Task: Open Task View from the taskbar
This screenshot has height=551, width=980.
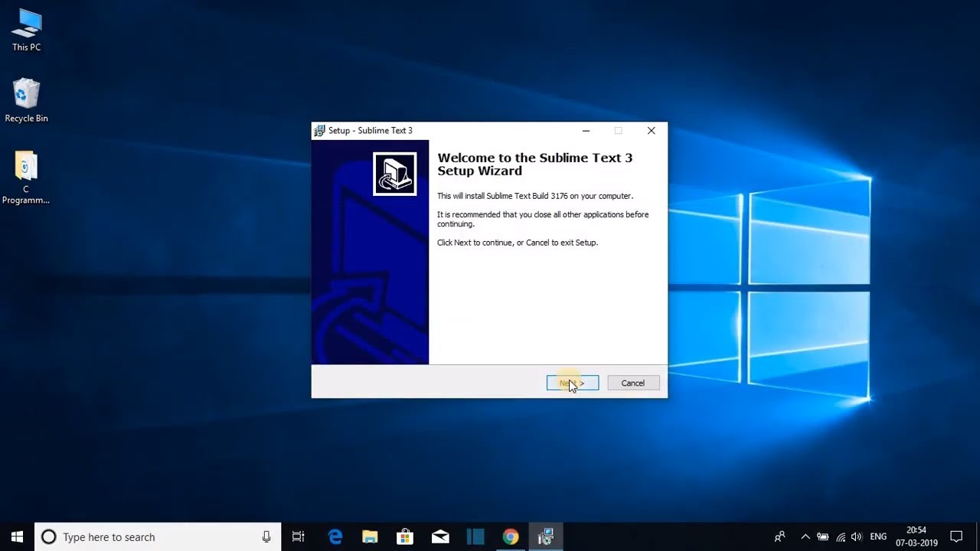Action: tap(299, 537)
